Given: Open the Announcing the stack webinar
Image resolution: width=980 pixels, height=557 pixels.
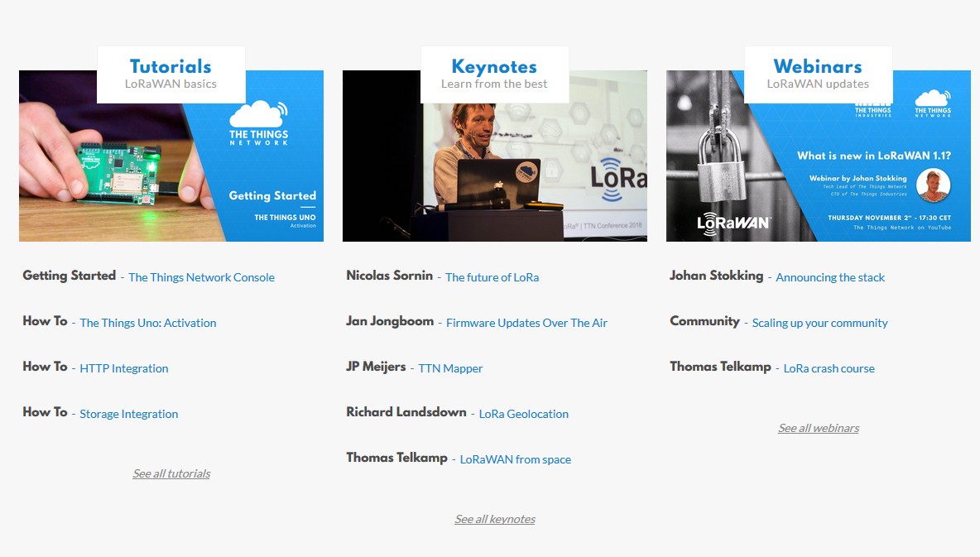Looking at the screenshot, I should 830,277.
